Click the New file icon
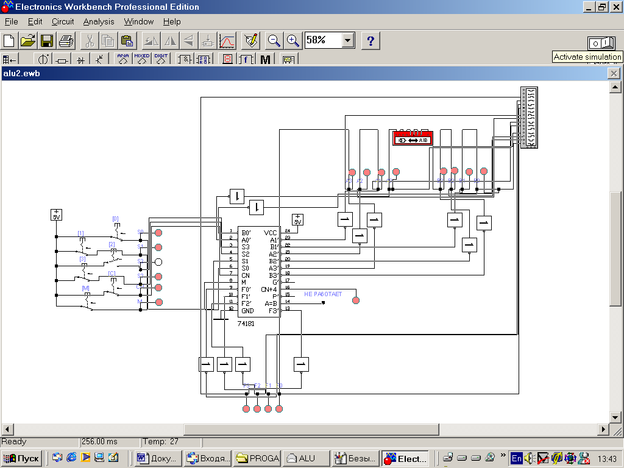The width and height of the screenshot is (624, 468). pyautogui.click(x=9, y=41)
